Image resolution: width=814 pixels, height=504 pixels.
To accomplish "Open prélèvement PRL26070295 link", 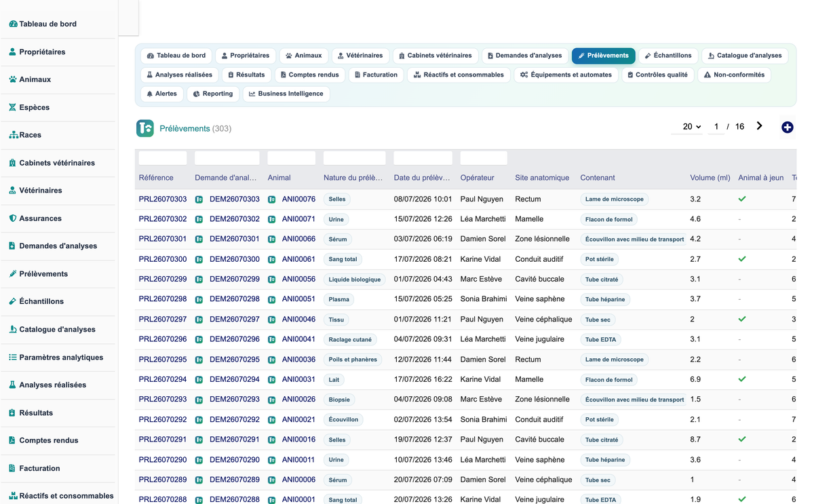I will 163,360.
